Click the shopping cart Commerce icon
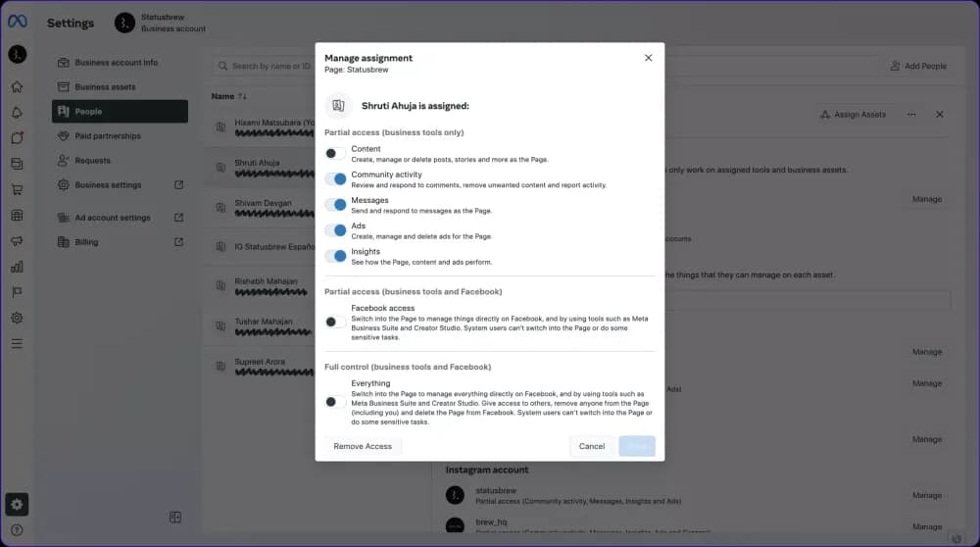This screenshot has width=980, height=547. [x=17, y=189]
